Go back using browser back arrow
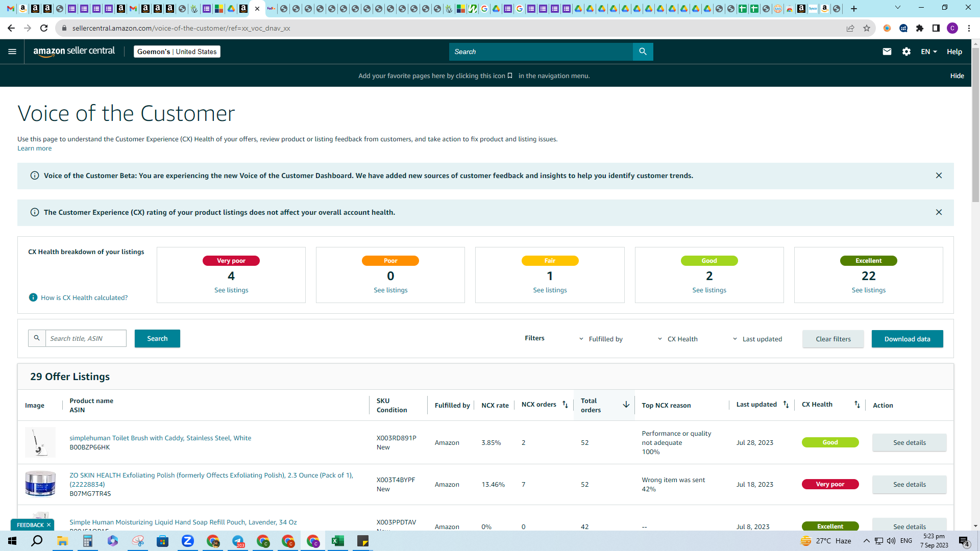 coord(11,28)
